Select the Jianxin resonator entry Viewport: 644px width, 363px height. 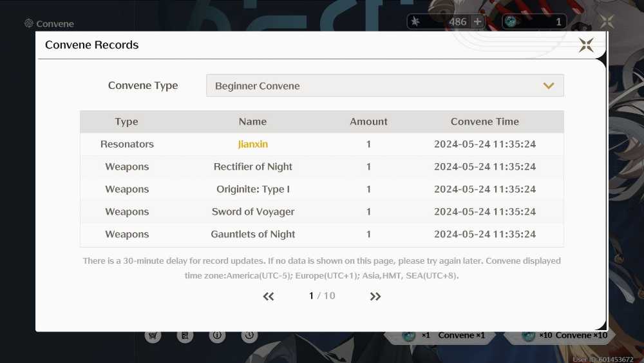[x=253, y=144]
